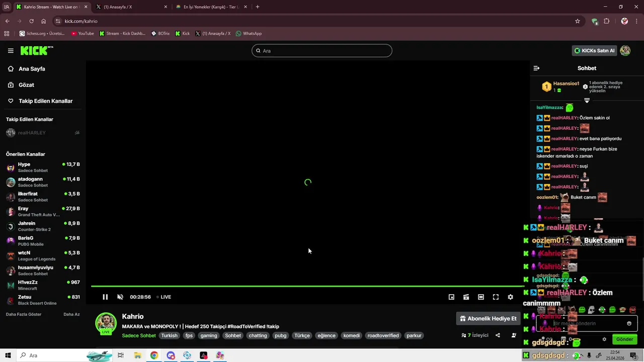Click the roadtoverified tag
Viewport: 644px width, 362px height.
click(383, 336)
